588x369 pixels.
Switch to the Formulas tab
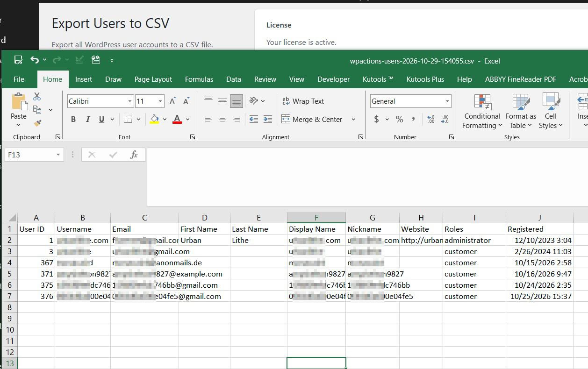click(x=199, y=79)
